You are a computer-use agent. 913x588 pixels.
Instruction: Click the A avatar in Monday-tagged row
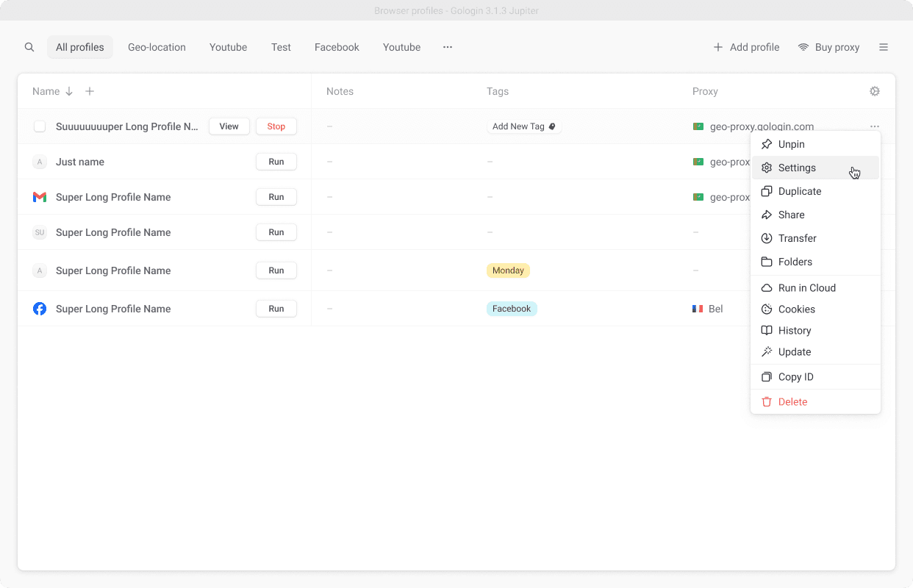click(x=40, y=270)
